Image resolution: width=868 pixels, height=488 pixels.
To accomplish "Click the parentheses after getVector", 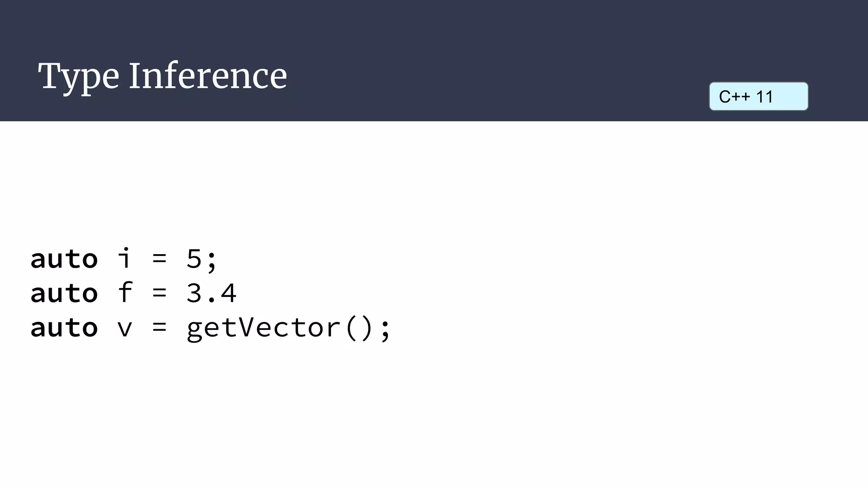I will pos(359,328).
